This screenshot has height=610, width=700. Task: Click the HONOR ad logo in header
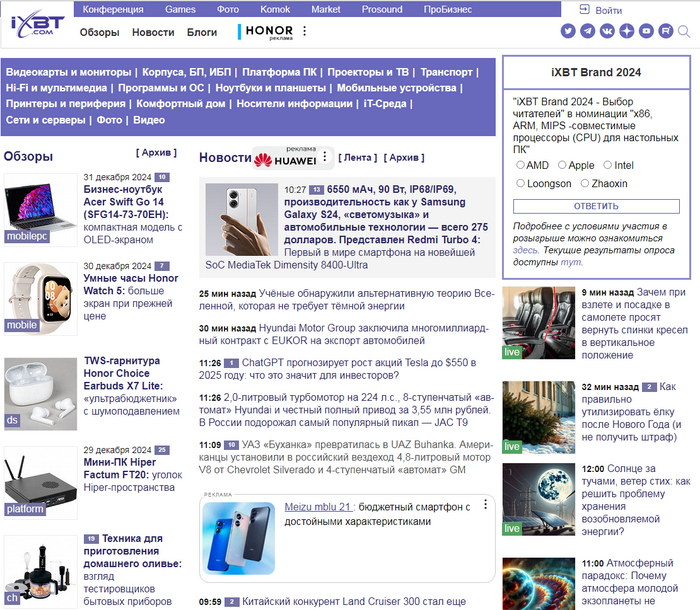[x=269, y=31]
